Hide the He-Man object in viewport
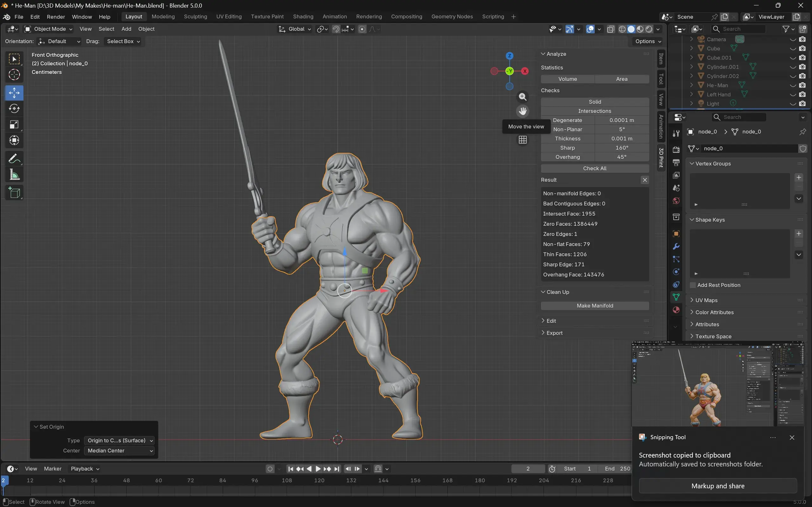The image size is (812, 507). coord(793,86)
